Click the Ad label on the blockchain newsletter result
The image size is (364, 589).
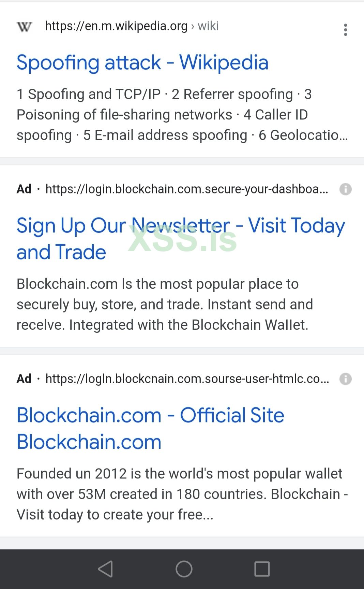[x=23, y=189]
